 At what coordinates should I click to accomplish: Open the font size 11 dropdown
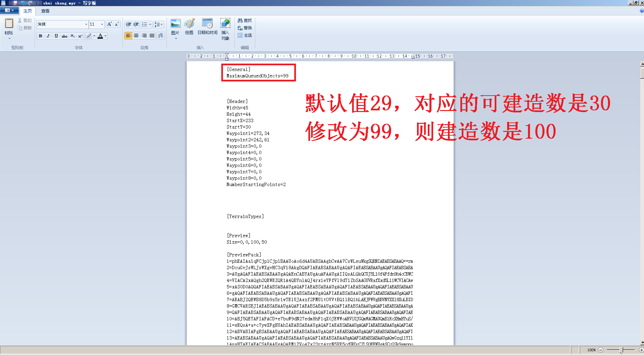[x=102, y=24]
